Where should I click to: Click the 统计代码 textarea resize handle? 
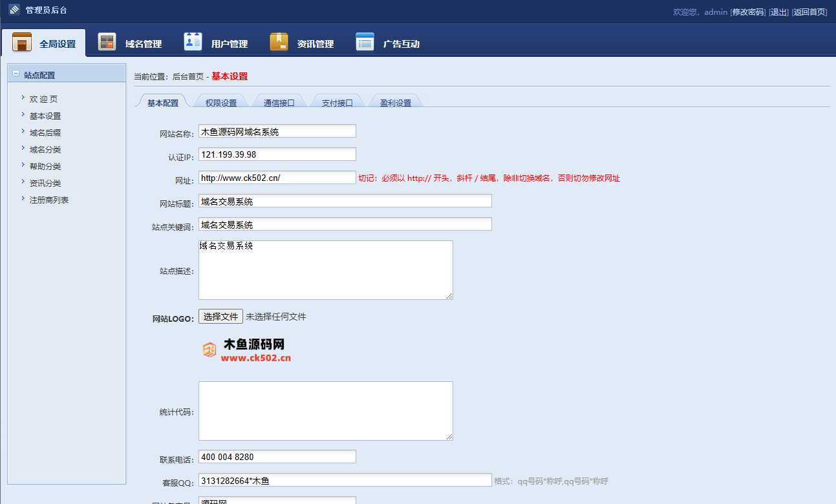[x=449, y=437]
